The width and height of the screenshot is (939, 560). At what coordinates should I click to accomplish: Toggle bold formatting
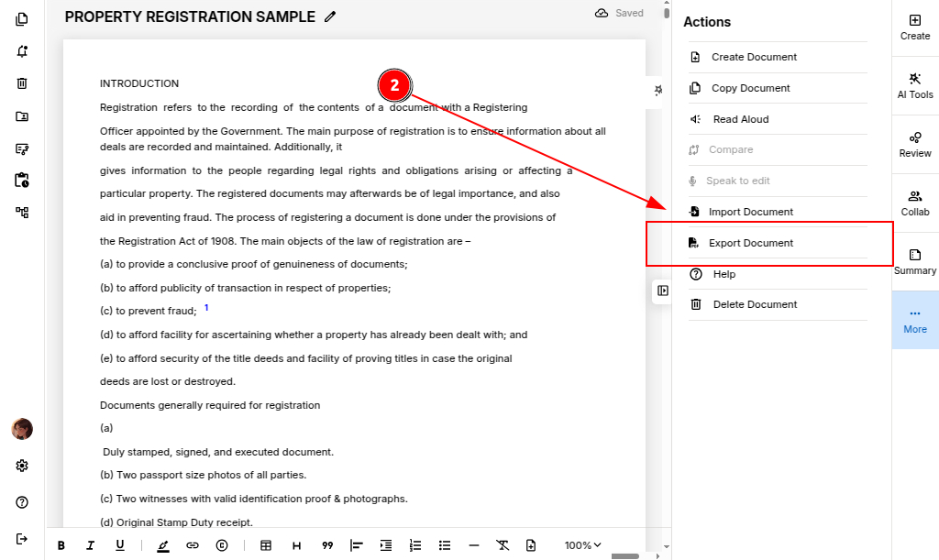(61, 545)
